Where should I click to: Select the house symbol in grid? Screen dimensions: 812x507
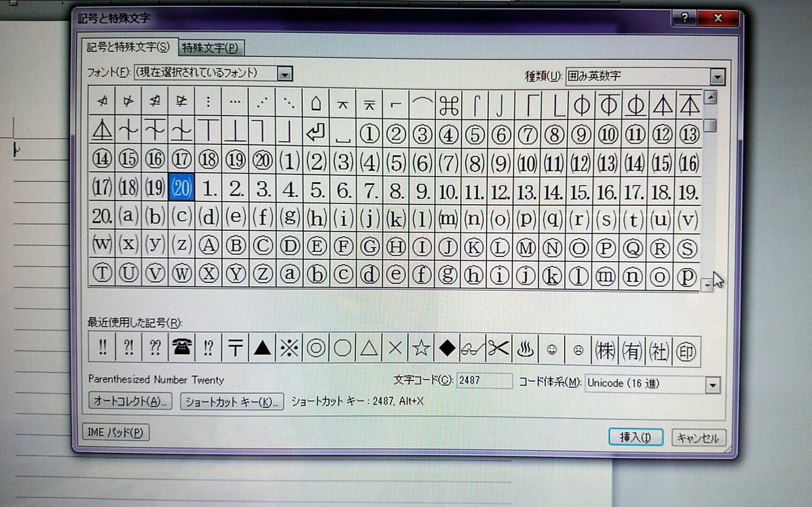(x=315, y=104)
